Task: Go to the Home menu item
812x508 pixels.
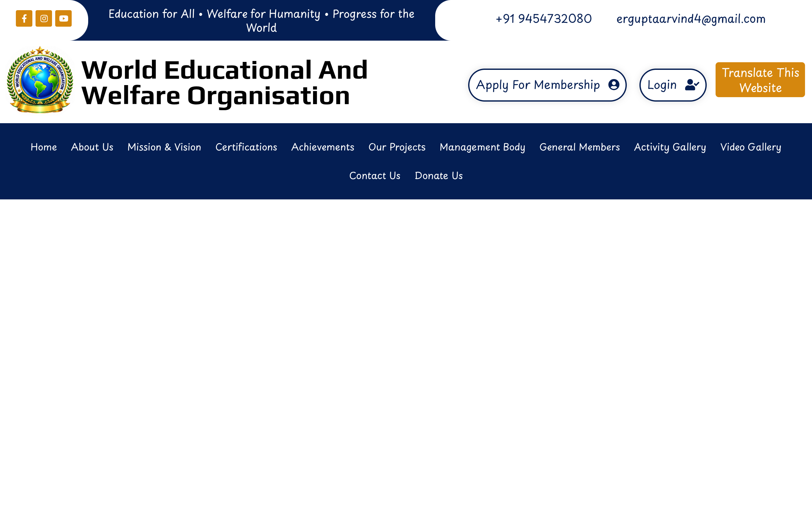Action: 44,147
